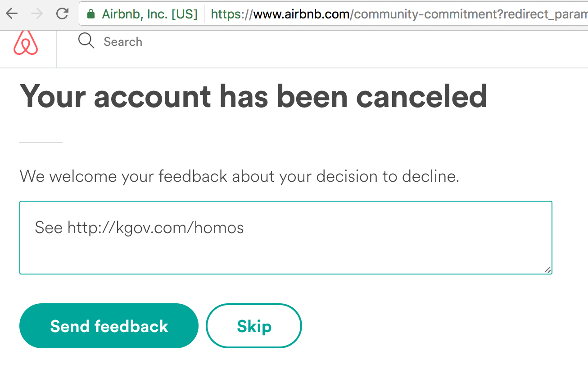Click the magnifying glass search icon
588x378 pixels.
coord(86,41)
